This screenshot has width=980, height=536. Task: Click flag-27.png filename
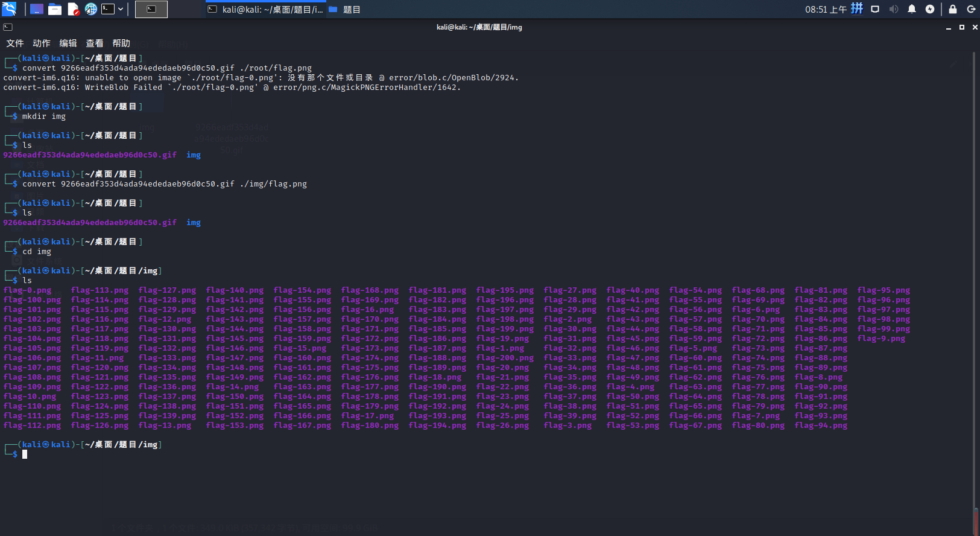coord(570,290)
